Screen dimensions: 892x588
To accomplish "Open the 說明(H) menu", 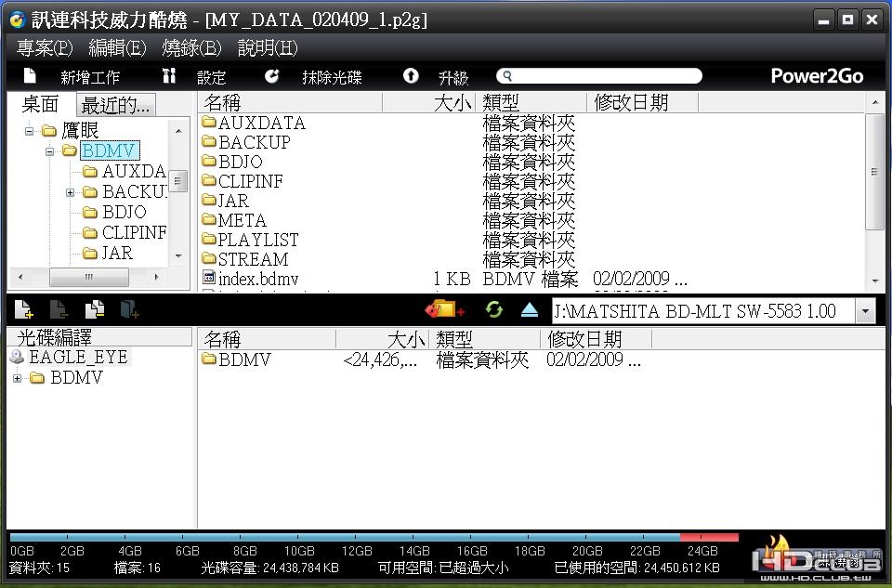I will (x=268, y=47).
